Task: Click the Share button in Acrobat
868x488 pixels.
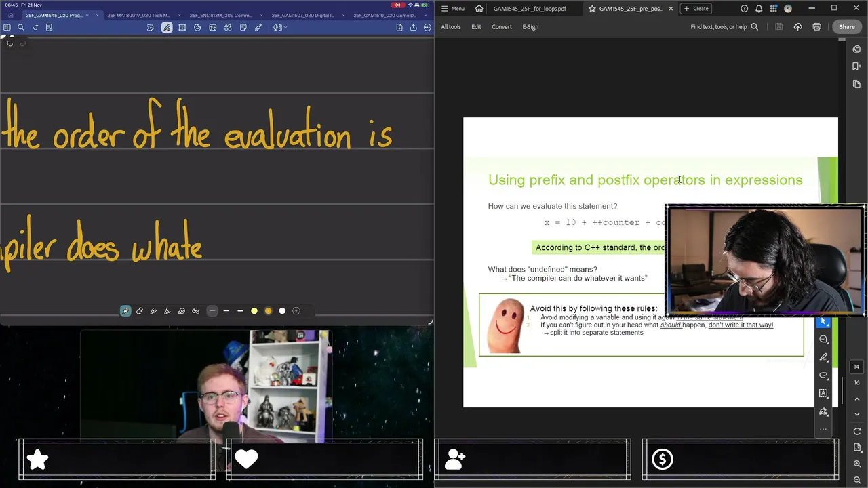Action: 847,27
